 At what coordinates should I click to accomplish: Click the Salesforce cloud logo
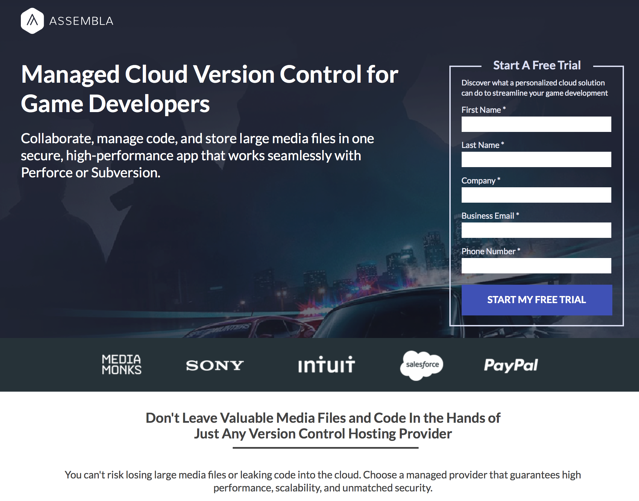coord(422,365)
